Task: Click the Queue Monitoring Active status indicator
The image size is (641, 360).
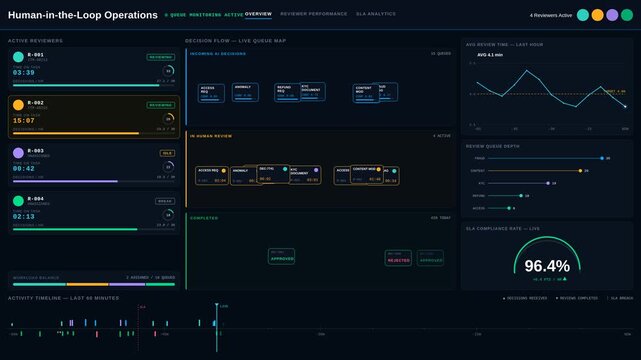Action: tap(204, 15)
